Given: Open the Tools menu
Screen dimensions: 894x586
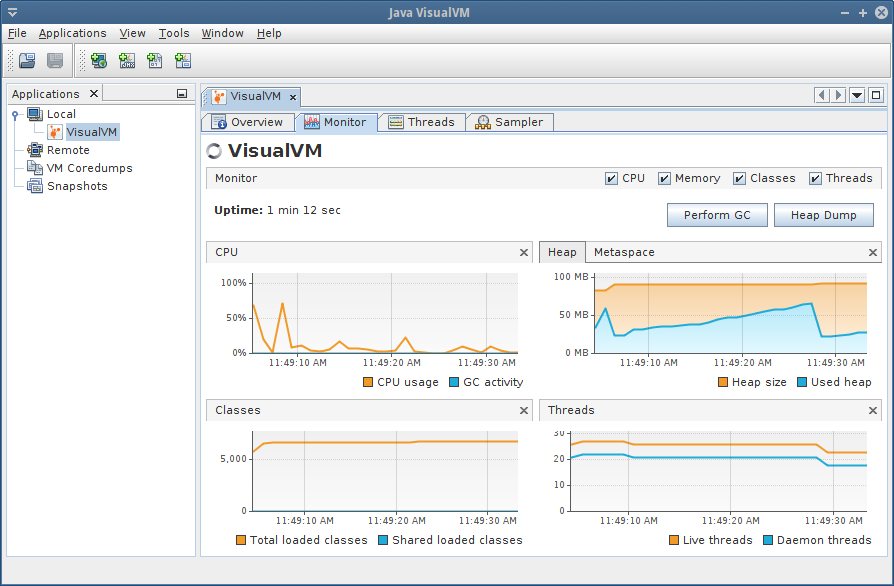Looking at the screenshot, I should coord(174,33).
